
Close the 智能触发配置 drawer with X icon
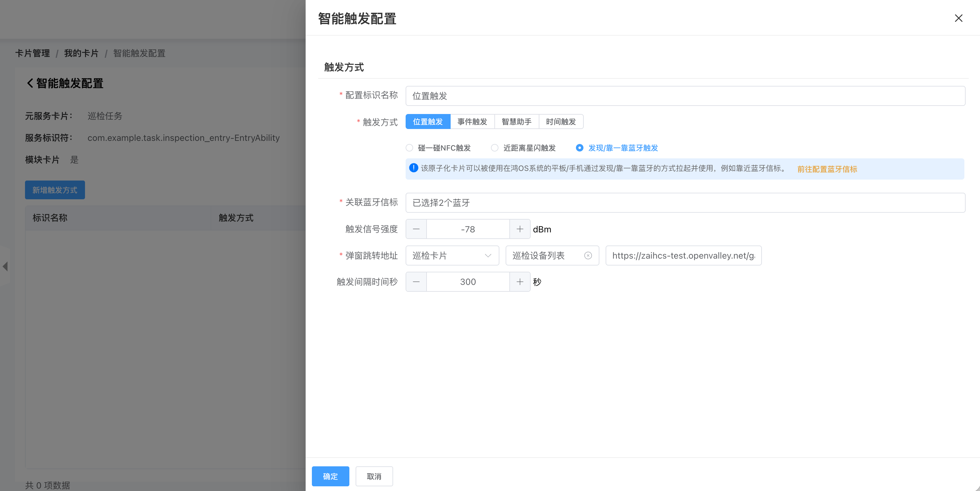pos(958,18)
